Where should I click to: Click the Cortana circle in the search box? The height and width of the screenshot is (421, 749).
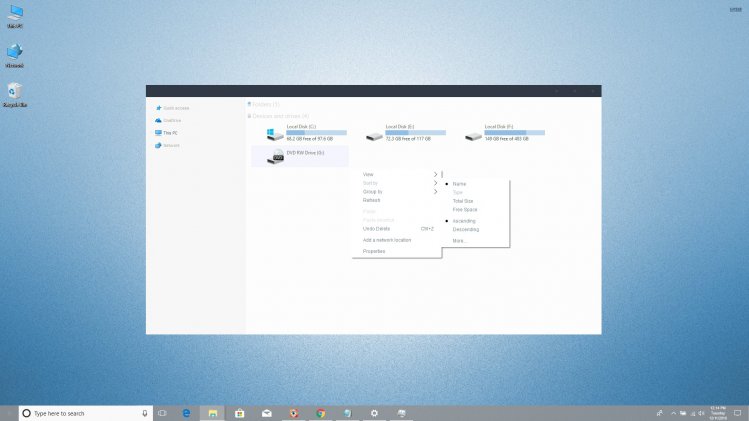tap(26, 413)
